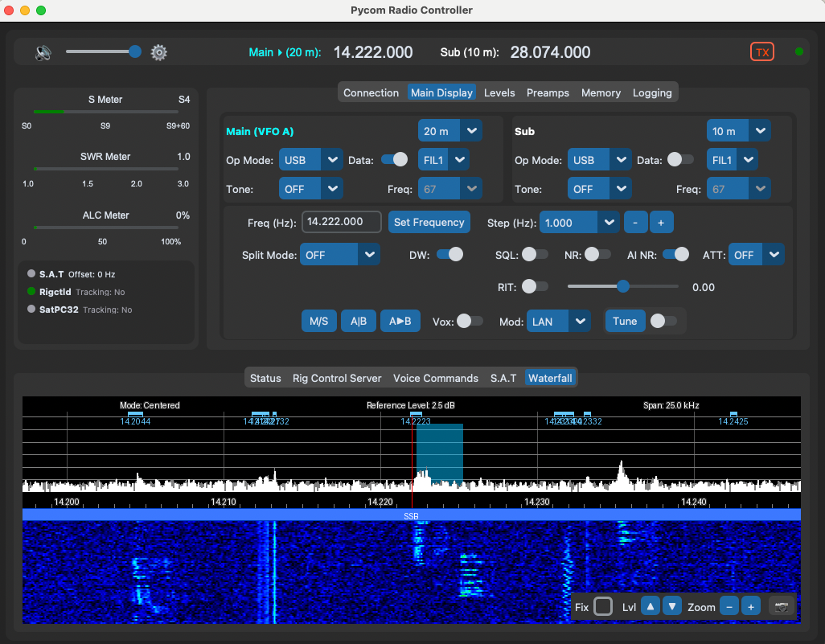Screen dimensions: 825x644
Task: Open the Mod LAN source dropdown
Action: point(559,322)
